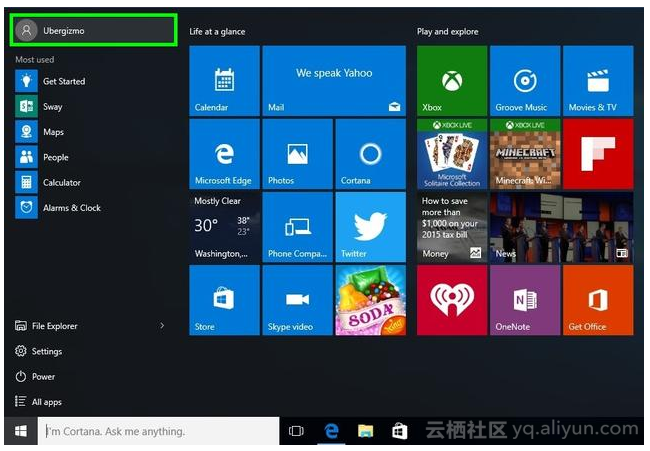The width and height of the screenshot is (650, 451).
Task: Open the Flipboard tile
Action: coord(598,154)
